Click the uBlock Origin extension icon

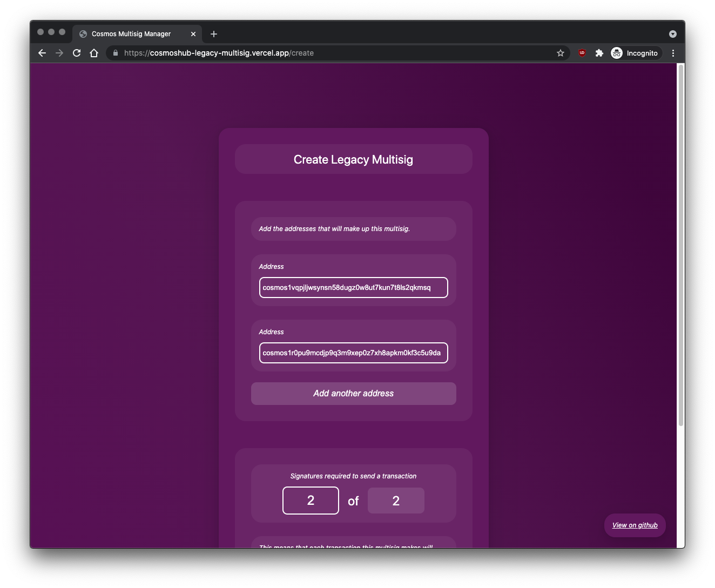pos(582,53)
